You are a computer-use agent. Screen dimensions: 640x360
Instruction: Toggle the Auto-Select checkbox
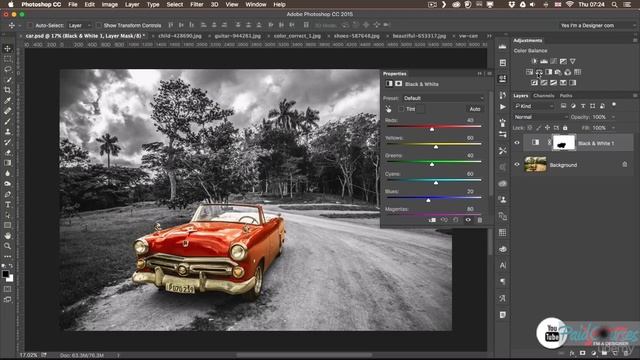tap(30, 25)
